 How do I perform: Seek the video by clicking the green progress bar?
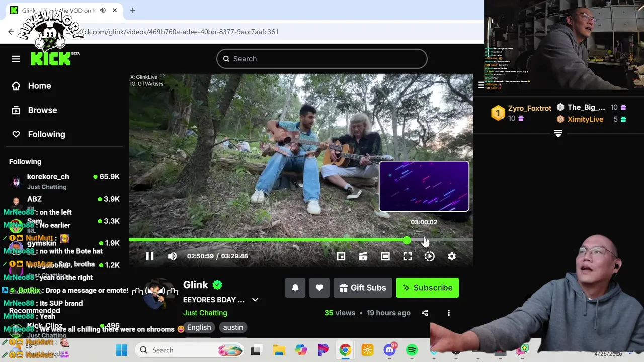click(268, 240)
